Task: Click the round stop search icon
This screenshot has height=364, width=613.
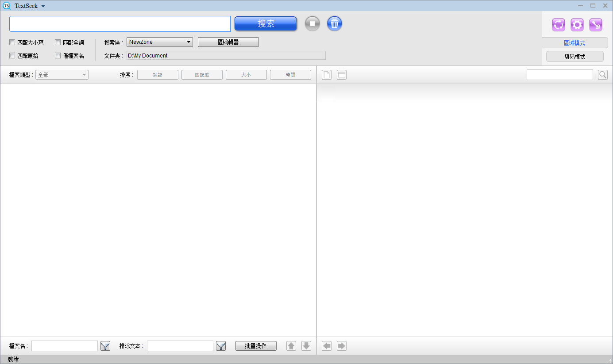Action: pyautogui.click(x=312, y=24)
